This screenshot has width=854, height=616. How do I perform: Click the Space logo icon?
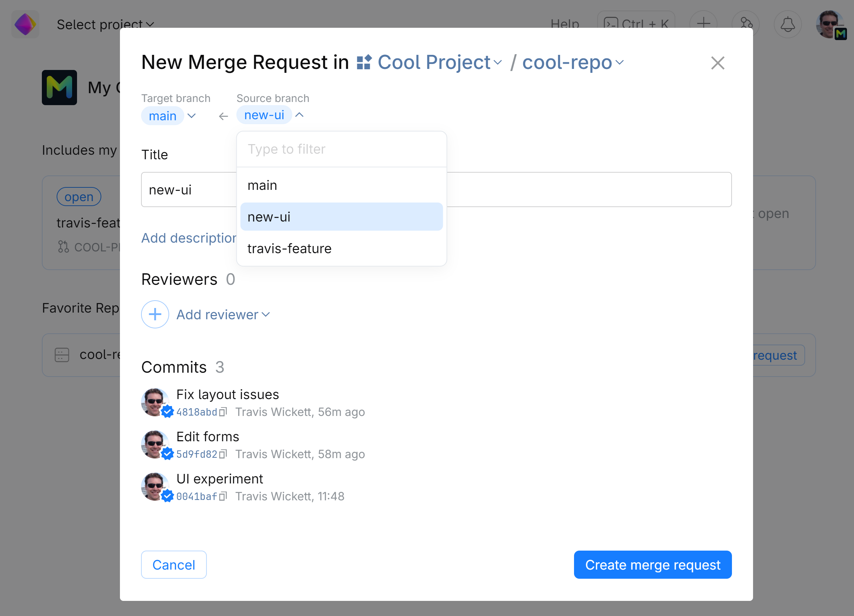click(25, 25)
